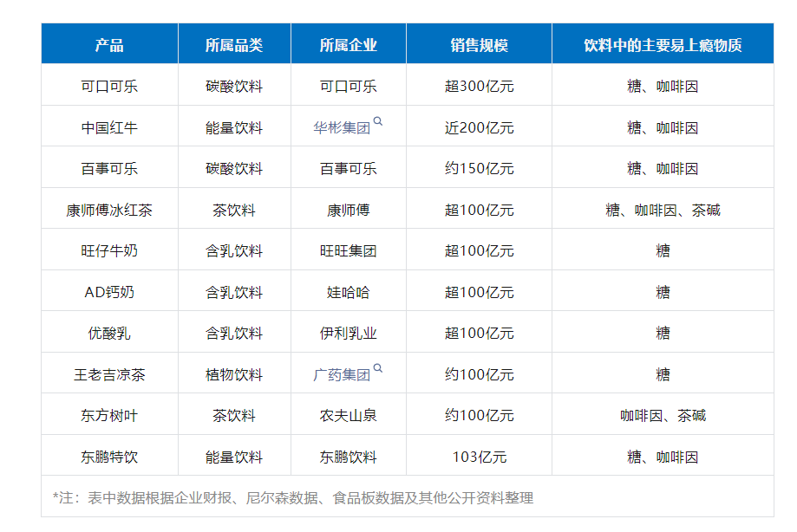This screenshot has width=797, height=532.
Task: Select the 所属品类 column header
Action: [234, 45]
